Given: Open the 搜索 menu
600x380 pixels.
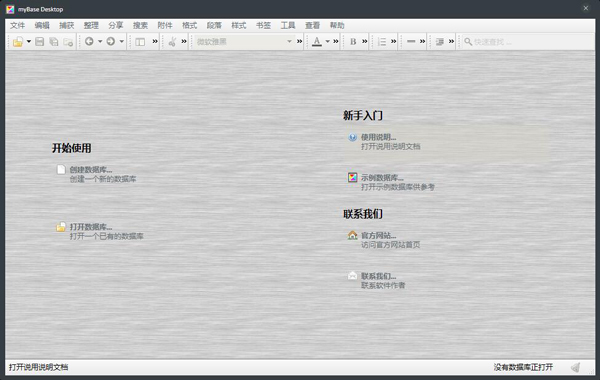Looking at the screenshot, I should tap(140, 25).
